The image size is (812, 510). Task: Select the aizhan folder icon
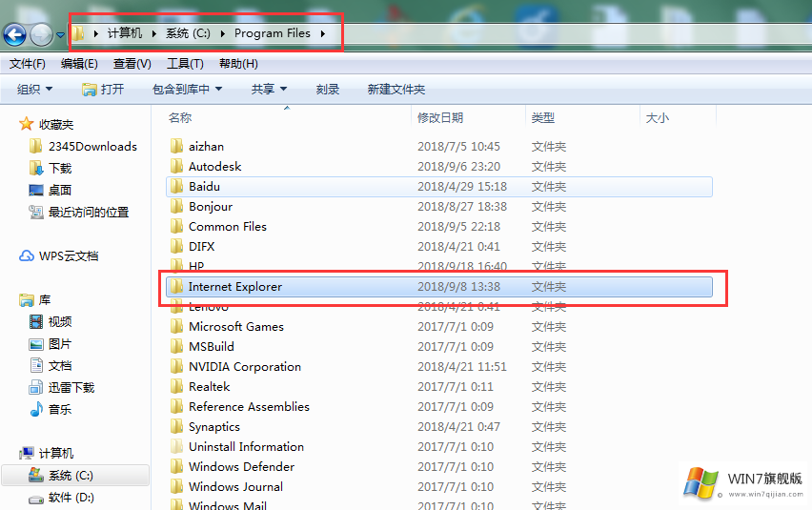point(176,146)
